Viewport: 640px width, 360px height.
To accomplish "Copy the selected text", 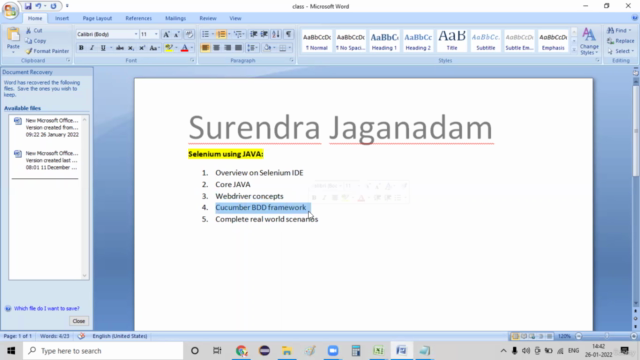I will [x=36, y=41].
